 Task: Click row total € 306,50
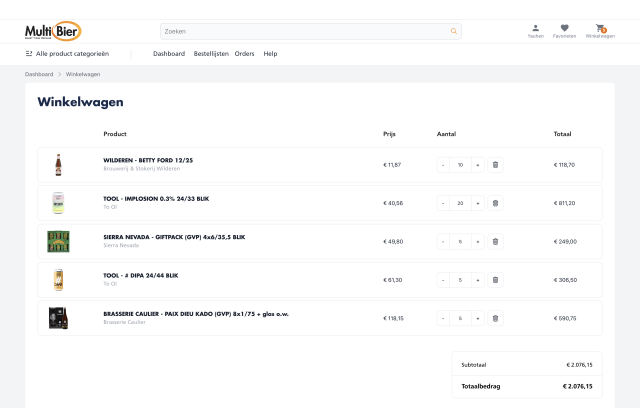pos(565,280)
